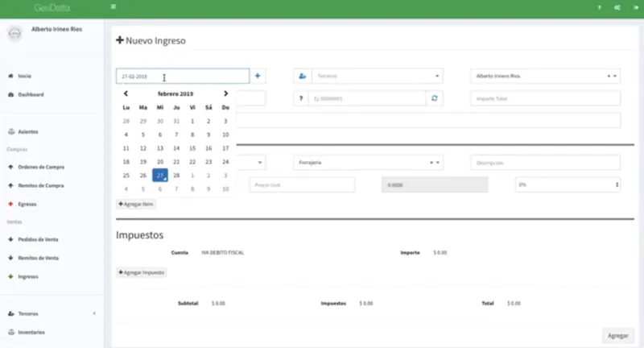The height and width of the screenshot is (348, 644).
Task: Open the Alberto Irineo Rios dropdown
Action: click(x=546, y=76)
